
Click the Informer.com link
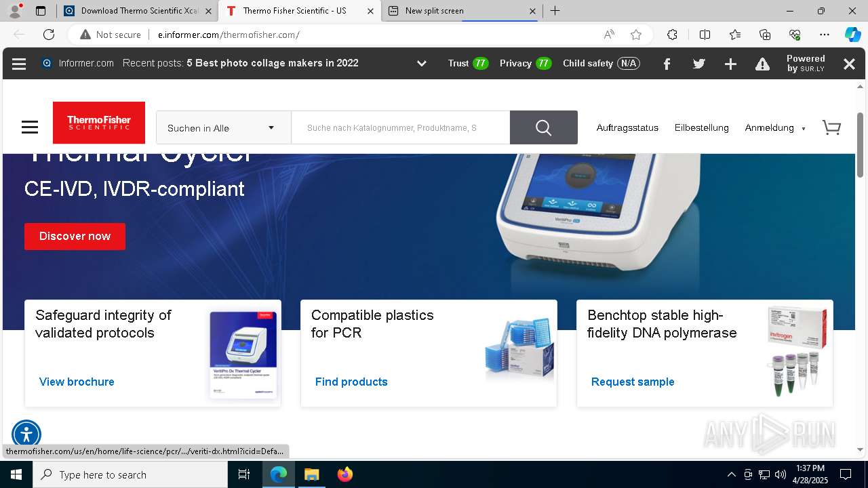pos(86,63)
